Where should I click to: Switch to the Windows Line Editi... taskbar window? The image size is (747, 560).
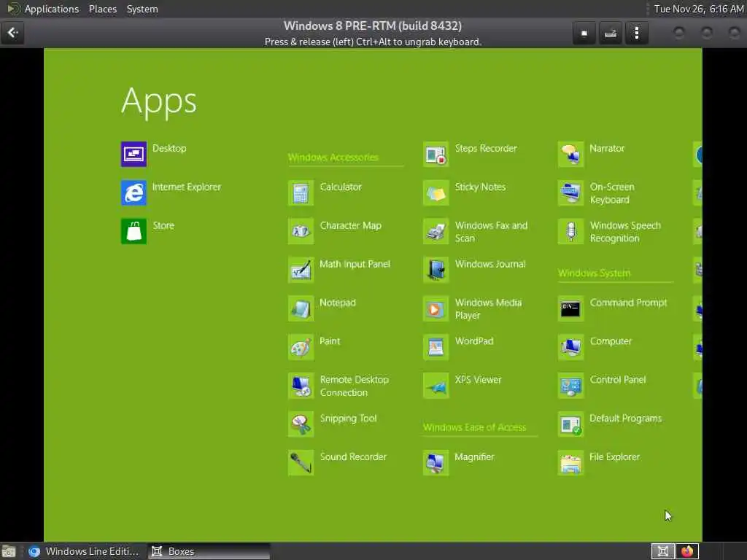point(84,551)
